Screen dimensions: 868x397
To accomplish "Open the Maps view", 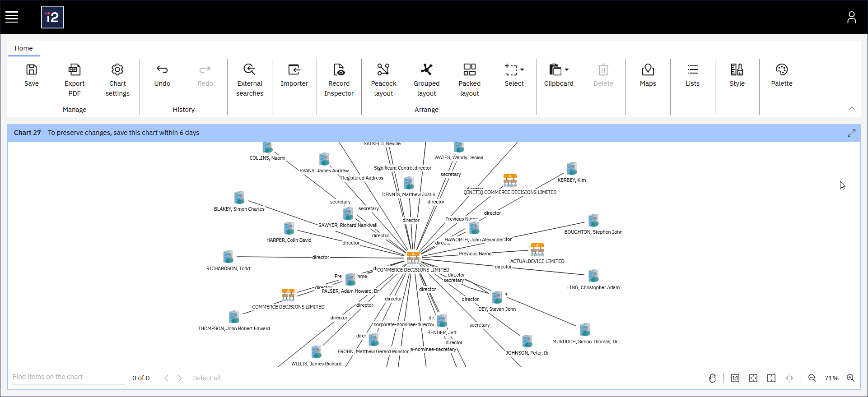I will [x=648, y=75].
